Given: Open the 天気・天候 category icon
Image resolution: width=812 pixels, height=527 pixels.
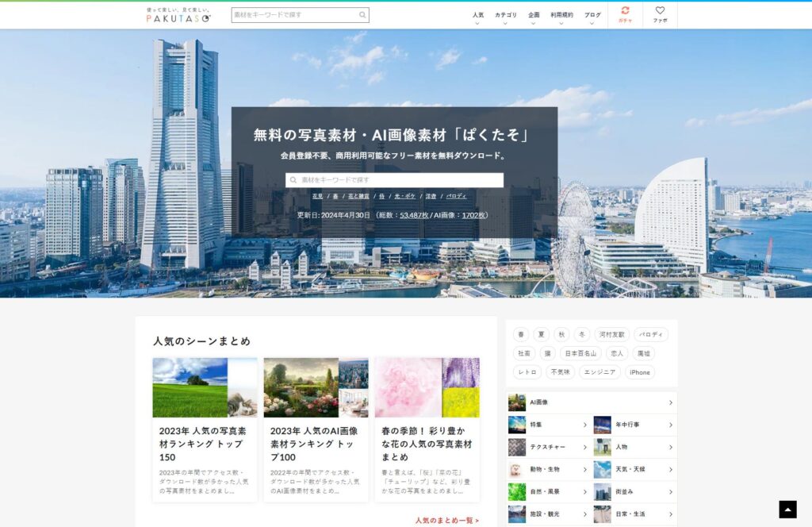Looking at the screenshot, I should pos(603,469).
